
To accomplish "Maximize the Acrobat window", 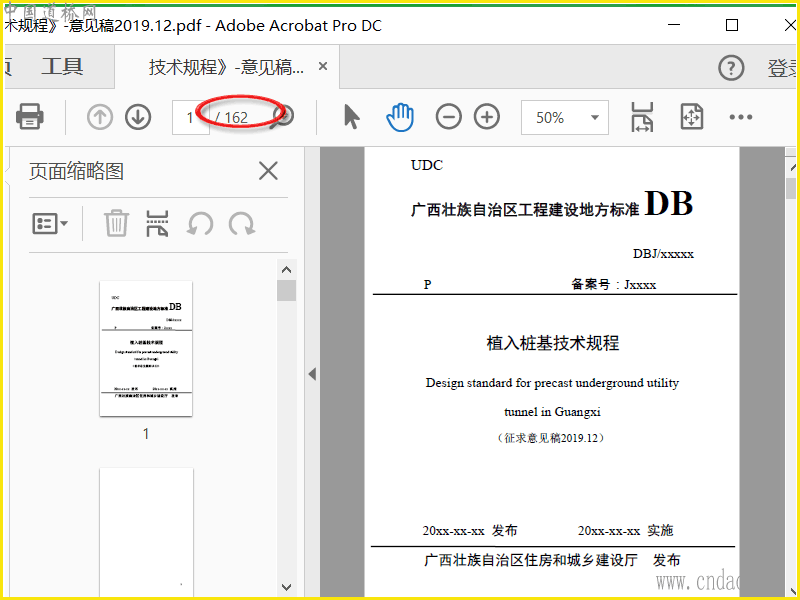I will tap(732, 25).
